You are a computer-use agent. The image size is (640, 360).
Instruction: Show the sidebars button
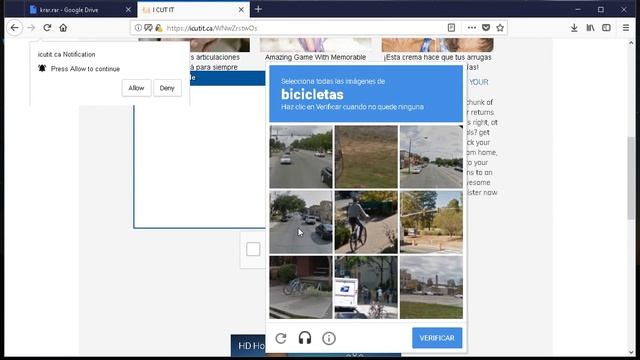[x=606, y=28]
